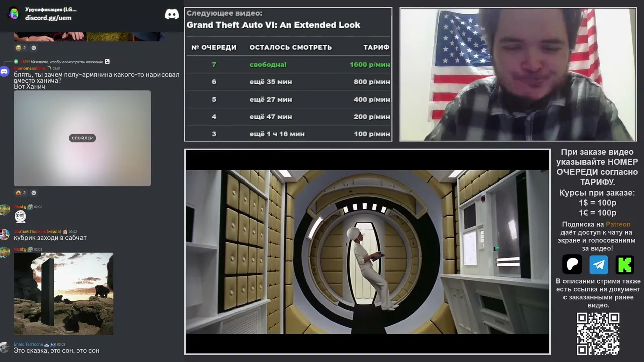Click the Discord logo in the chat header
Screen dimensions: 644x362
coord(172,14)
